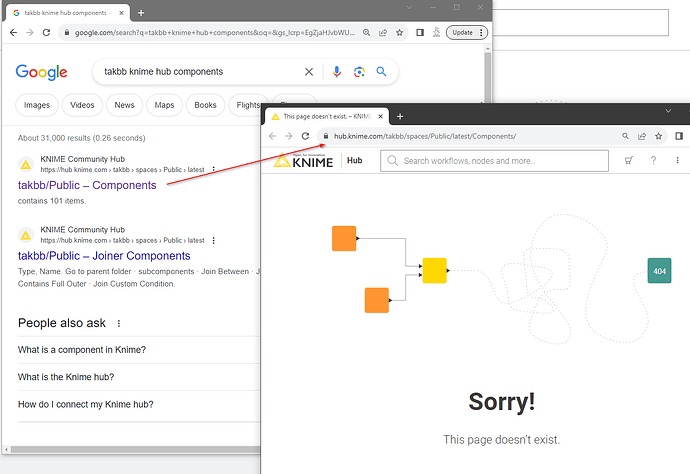Bookmark the KNIME Hub page star
690x474 pixels.
(x=658, y=136)
